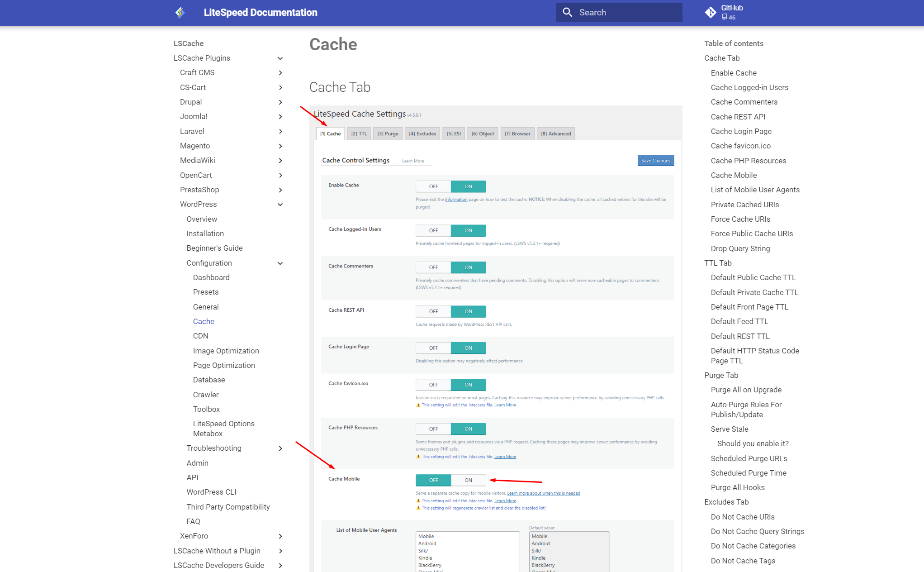The image size is (924, 572).
Task: Open Learn More beside Cache Control Settings
Action: click(413, 161)
